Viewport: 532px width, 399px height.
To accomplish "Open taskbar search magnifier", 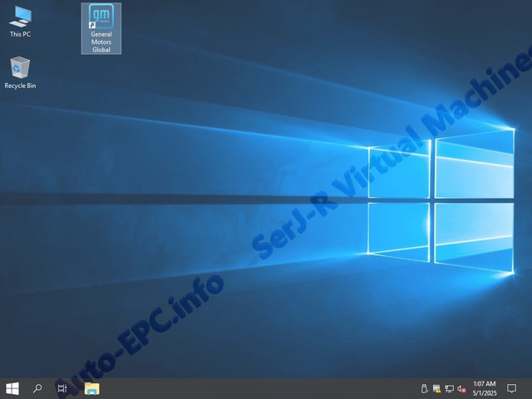I will click(x=37, y=388).
